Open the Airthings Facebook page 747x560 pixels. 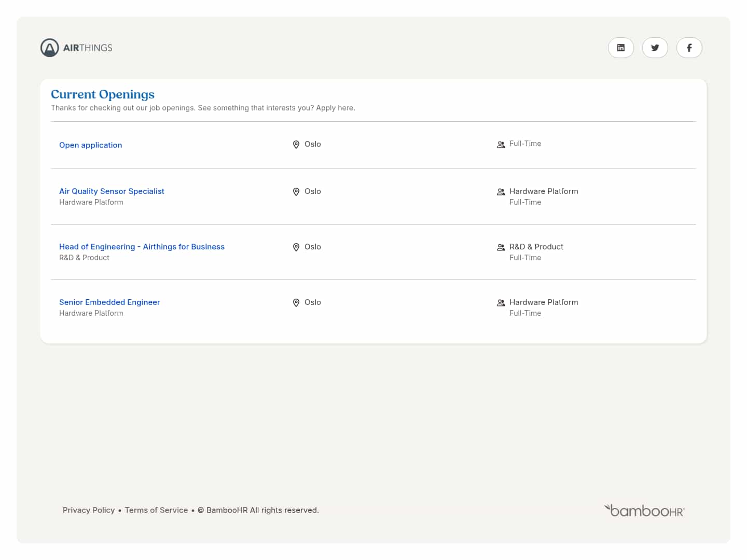click(x=689, y=48)
